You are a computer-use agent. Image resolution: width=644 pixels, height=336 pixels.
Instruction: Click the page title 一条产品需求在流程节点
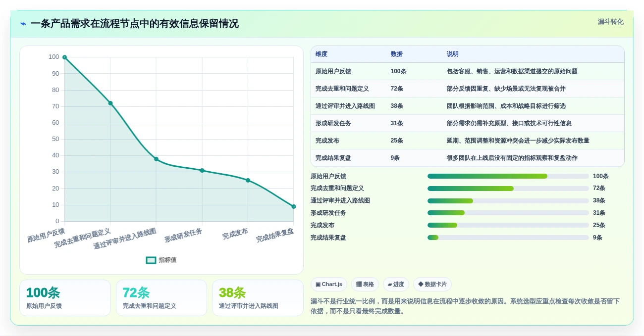[x=134, y=24]
